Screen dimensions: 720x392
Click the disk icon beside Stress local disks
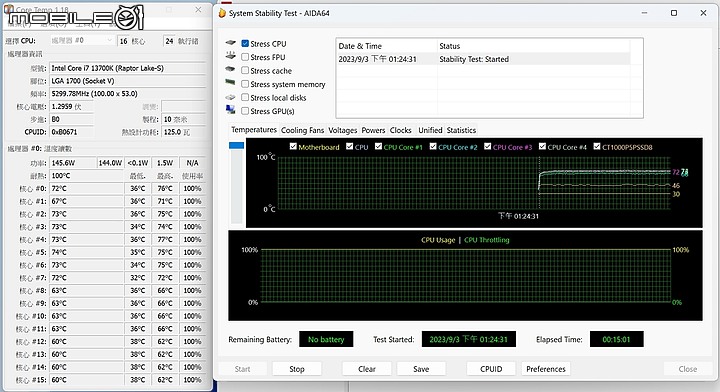point(231,97)
